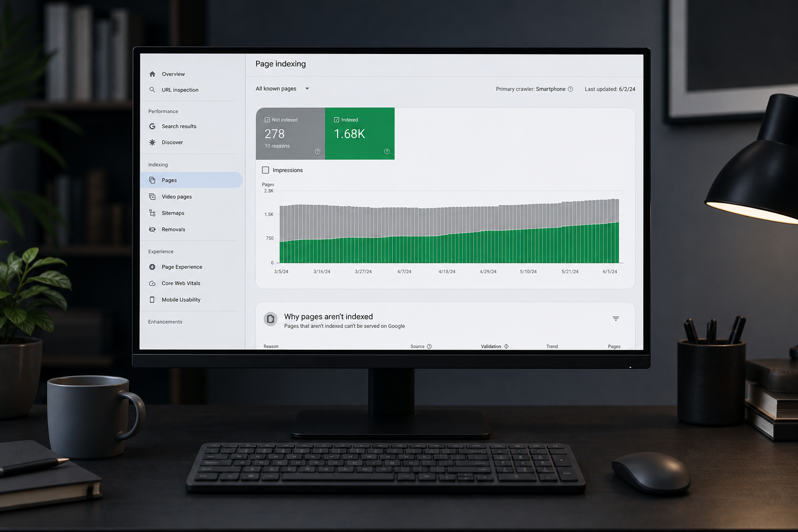Click the Overview home icon
Viewport: 798px width, 532px height.
click(152, 74)
